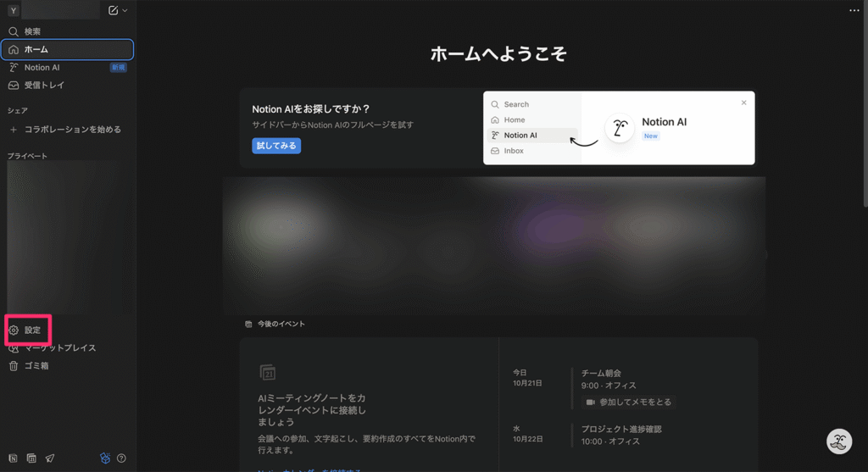Click the new page compose icon
The image size is (868, 472).
[114, 10]
